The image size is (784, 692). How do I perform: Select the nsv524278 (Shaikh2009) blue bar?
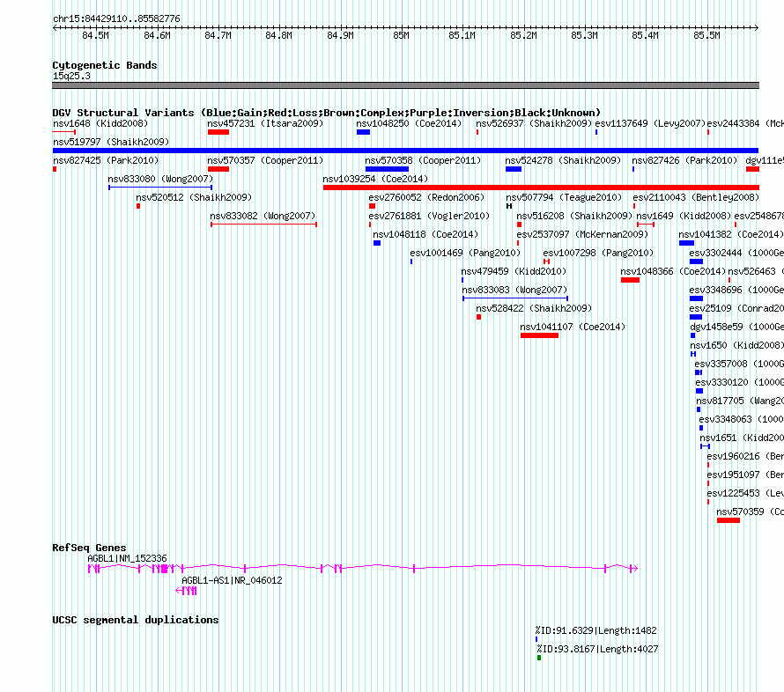tap(514, 169)
